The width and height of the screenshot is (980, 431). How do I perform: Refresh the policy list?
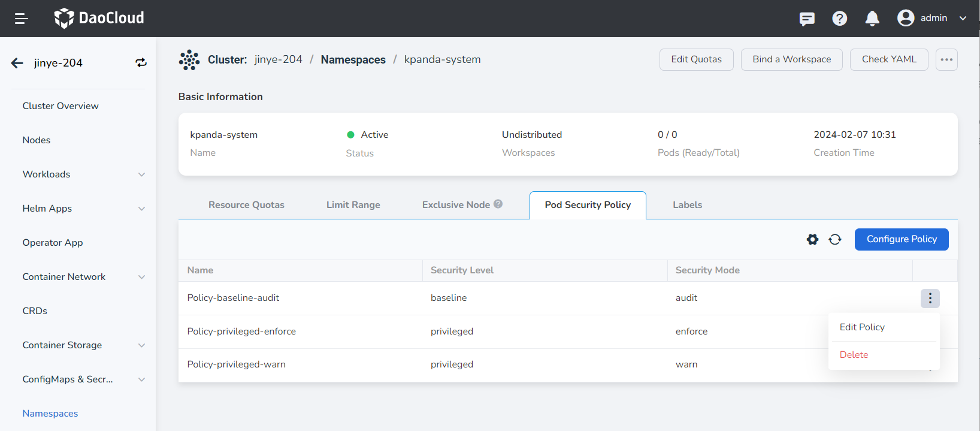click(835, 240)
